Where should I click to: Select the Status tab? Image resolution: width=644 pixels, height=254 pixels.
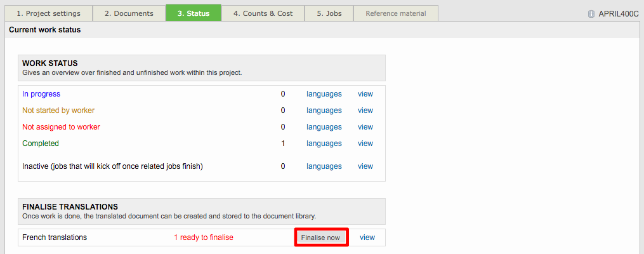pyautogui.click(x=194, y=13)
